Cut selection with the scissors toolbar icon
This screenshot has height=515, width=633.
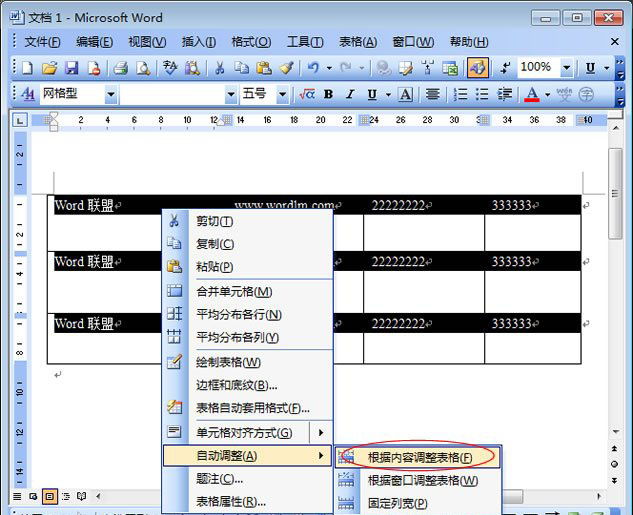(x=220, y=68)
